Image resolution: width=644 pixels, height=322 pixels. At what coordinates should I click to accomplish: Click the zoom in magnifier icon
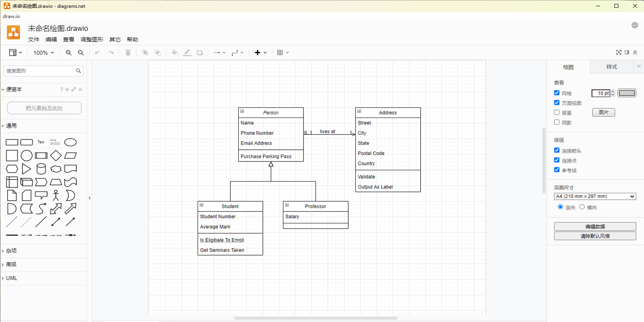click(x=68, y=53)
